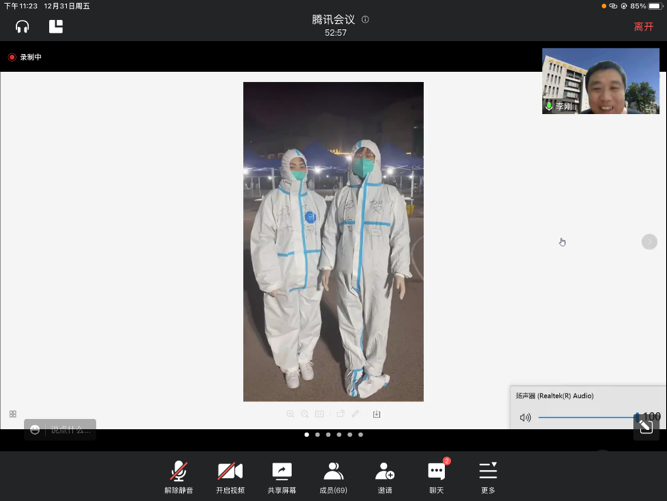Toggle layout view icon beside headphones
The image size is (667, 501).
tap(56, 27)
